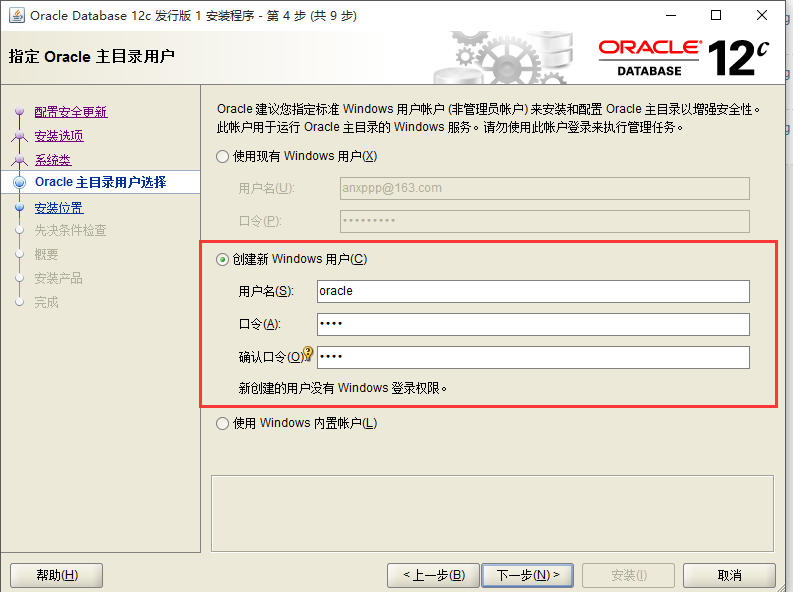Proceed with the next step (下一步(N)) button
Image resolution: width=793 pixels, height=592 pixels.
pyautogui.click(x=527, y=575)
